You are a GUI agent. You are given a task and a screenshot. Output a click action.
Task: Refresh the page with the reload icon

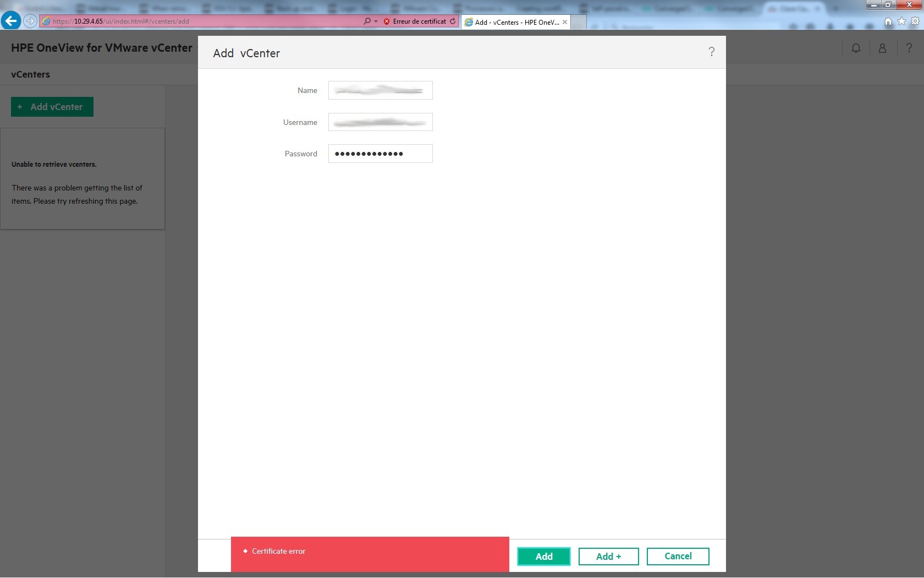pos(453,21)
